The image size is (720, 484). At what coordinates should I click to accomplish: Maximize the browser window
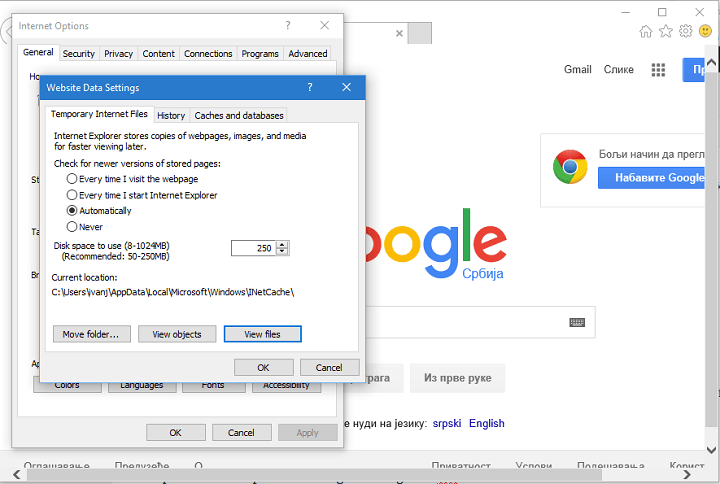662,12
